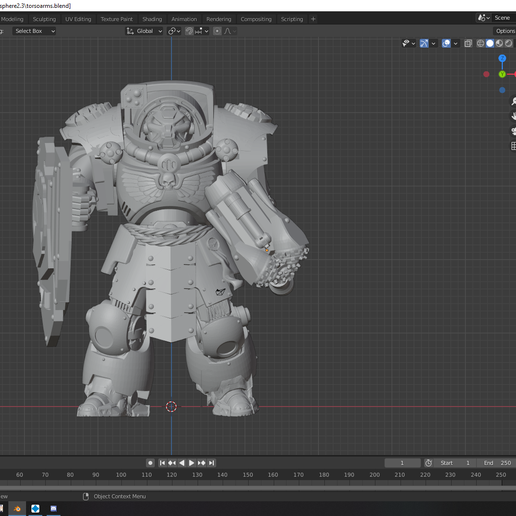Toggle the preview range clock icon

[428, 463]
